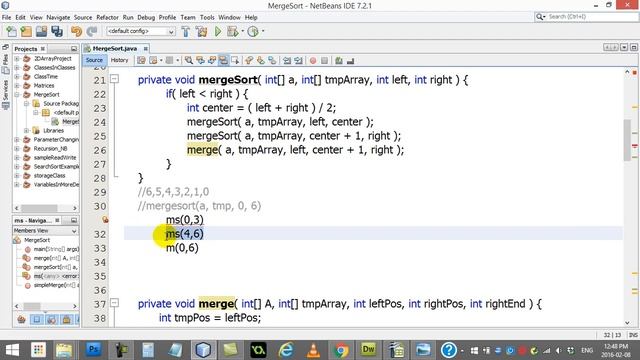This screenshot has width=640, height=360.
Task: Open the File menu
Action: point(7,18)
